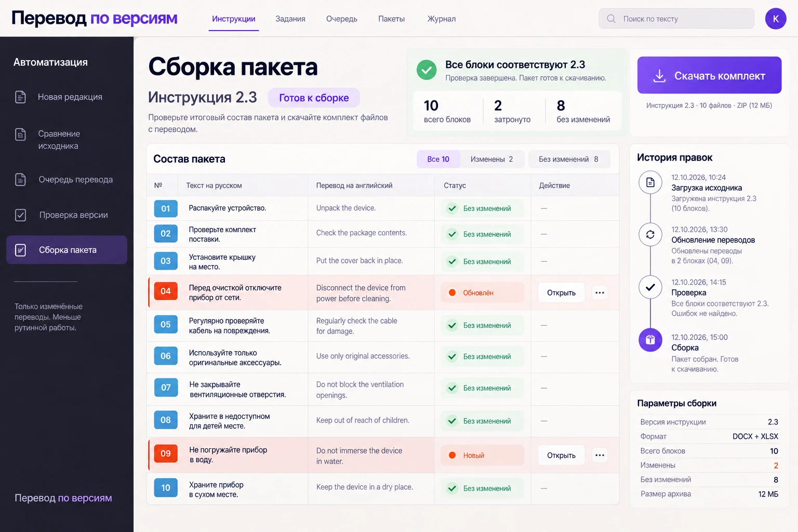Open the Задания tab
Screen dimensions: 798x532
click(x=290, y=19)
